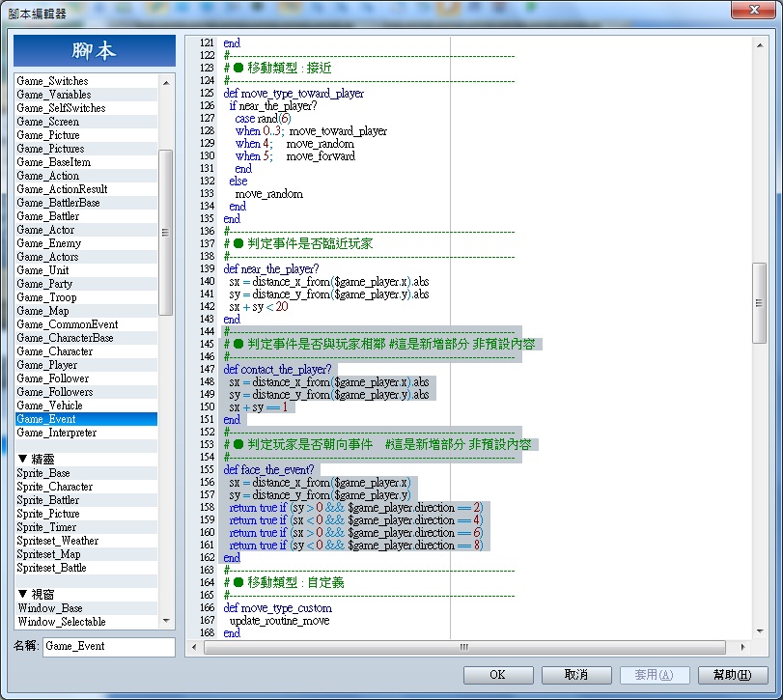
Task: Select Game_CommonEvent script
Action: pyautogui.click(x=86, y=324)
